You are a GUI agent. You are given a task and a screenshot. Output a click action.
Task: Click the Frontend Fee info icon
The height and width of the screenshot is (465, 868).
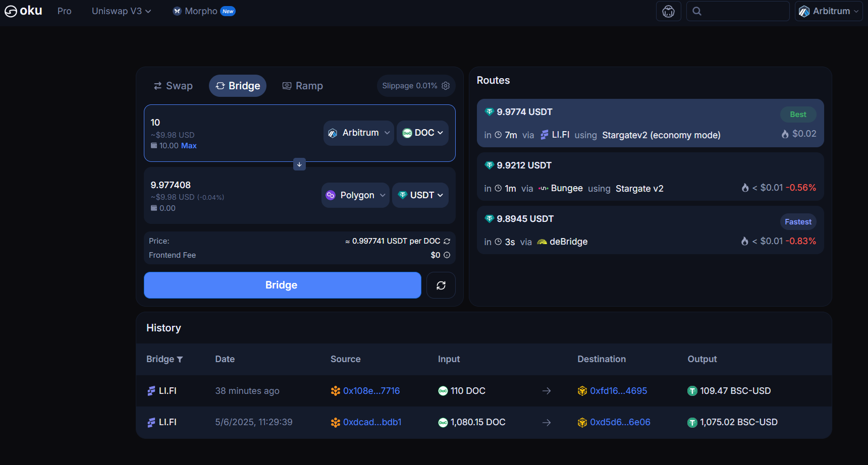coord(447,255)
